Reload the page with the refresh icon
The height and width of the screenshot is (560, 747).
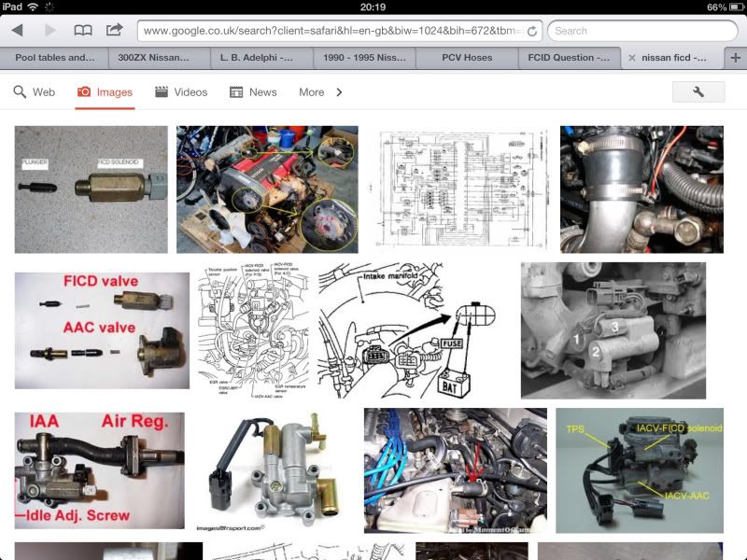(x=531, y=31)
